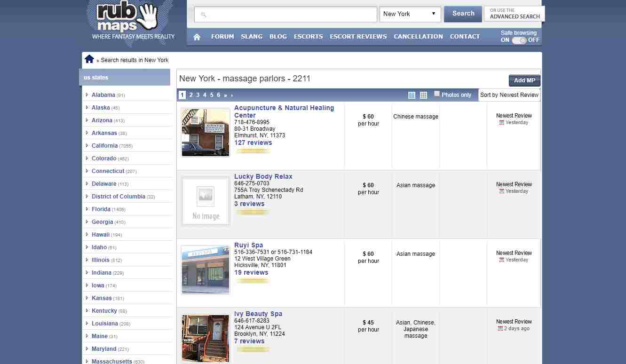Switch to list view icon

click(x=412, y=95)
